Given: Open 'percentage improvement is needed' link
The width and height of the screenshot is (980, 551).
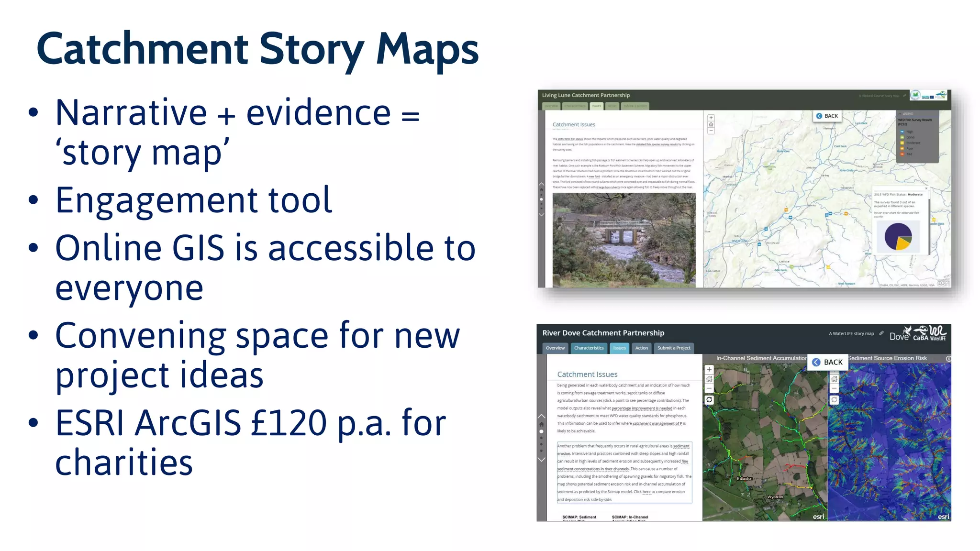Looking at the screenshot, I should pyautogui.click(x=642, y=408).
